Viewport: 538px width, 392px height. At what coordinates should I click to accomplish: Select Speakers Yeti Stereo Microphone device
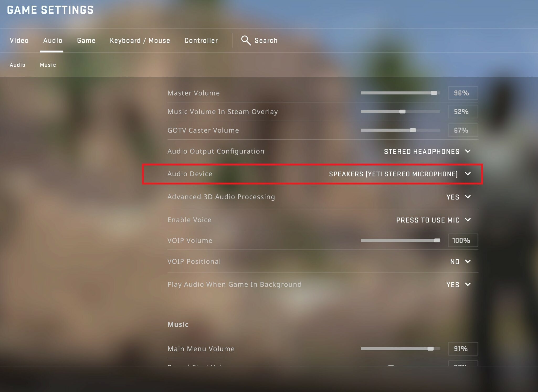click(x=399, y=174)
